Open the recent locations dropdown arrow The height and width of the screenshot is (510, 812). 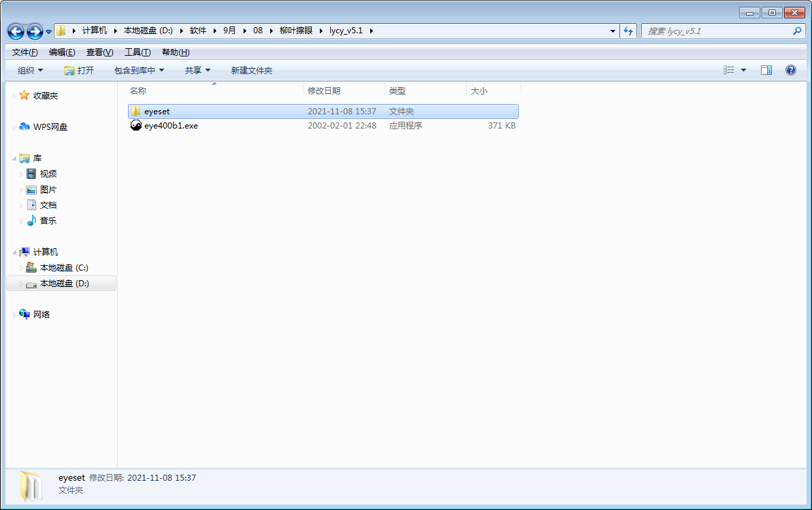pyautogui.click(x=49, y=32)
